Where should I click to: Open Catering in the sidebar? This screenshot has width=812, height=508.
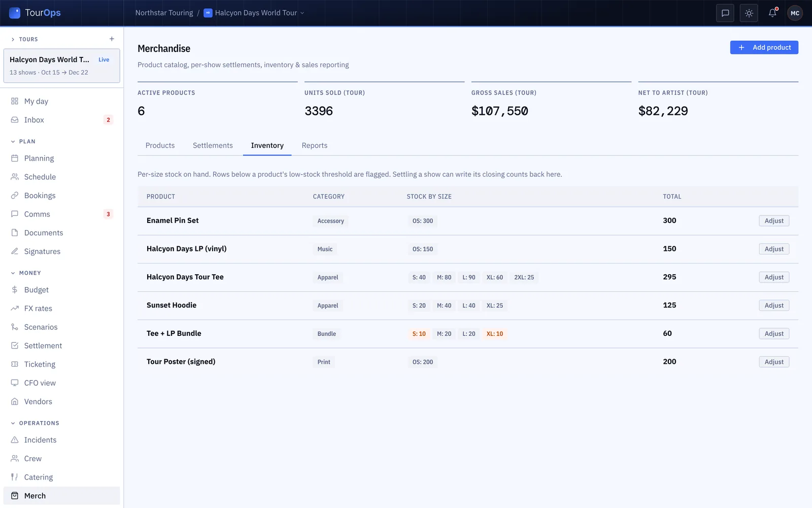(x=61, y=477)
